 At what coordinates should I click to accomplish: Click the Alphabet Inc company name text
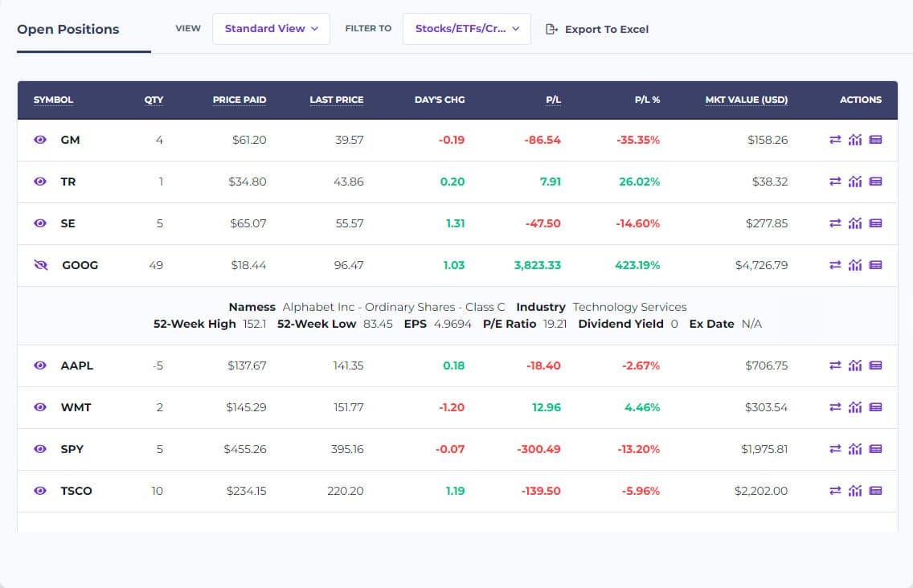click(x=394, y=307)
